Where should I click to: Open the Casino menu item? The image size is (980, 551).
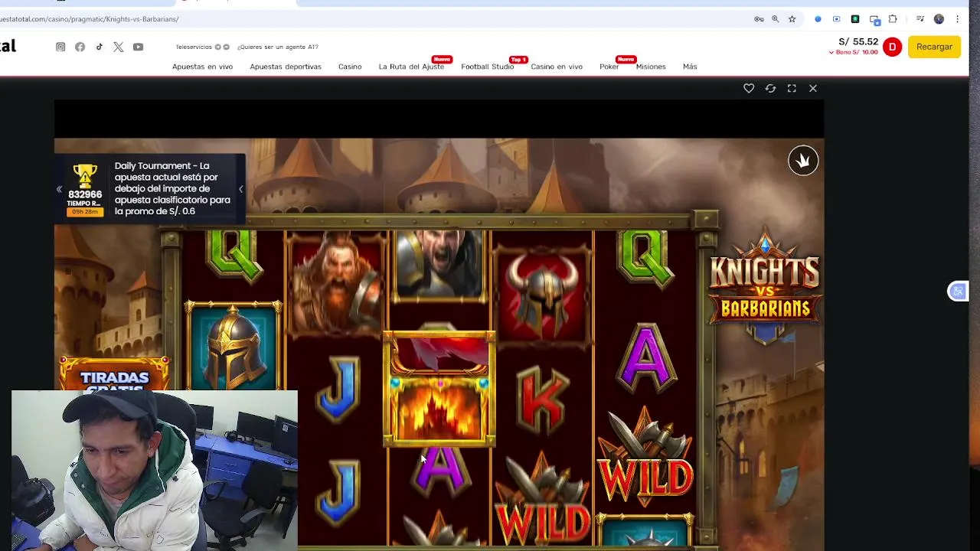[x=350, y=67]
